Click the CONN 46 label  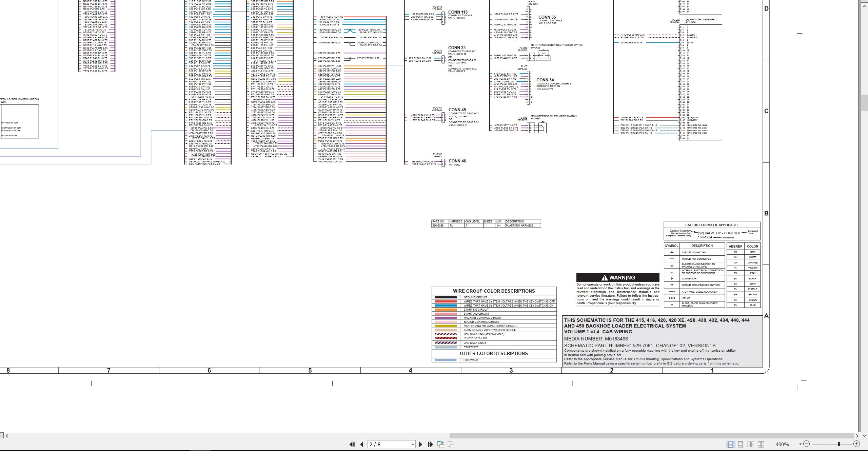pyautogui.click(x=457, y=161)
